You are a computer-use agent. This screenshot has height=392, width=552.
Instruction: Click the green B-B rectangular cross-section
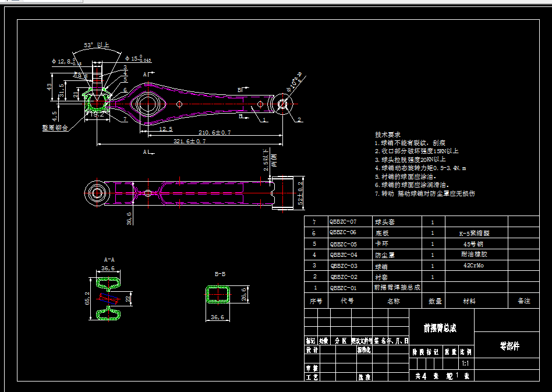[218, 295]
